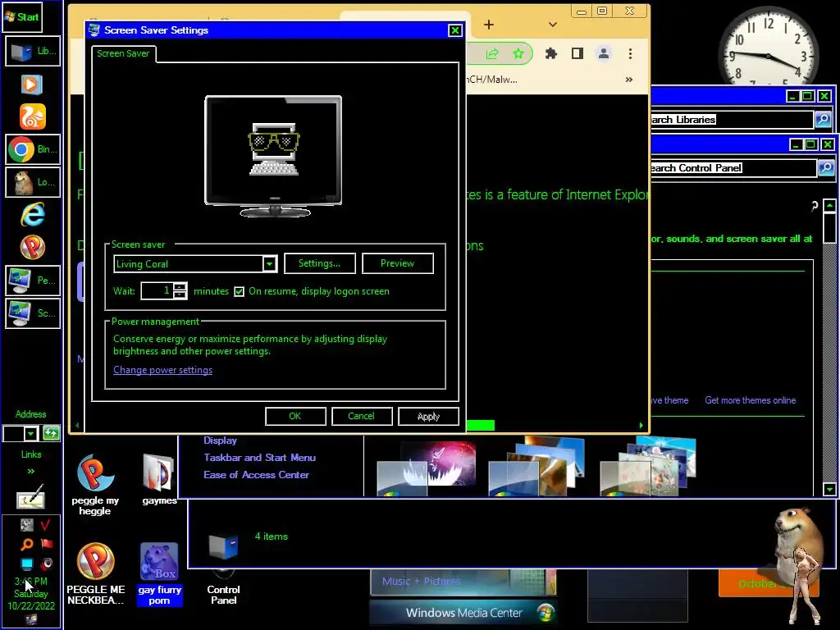Click the Apply button
840x630 pixels.
point(428,416)
